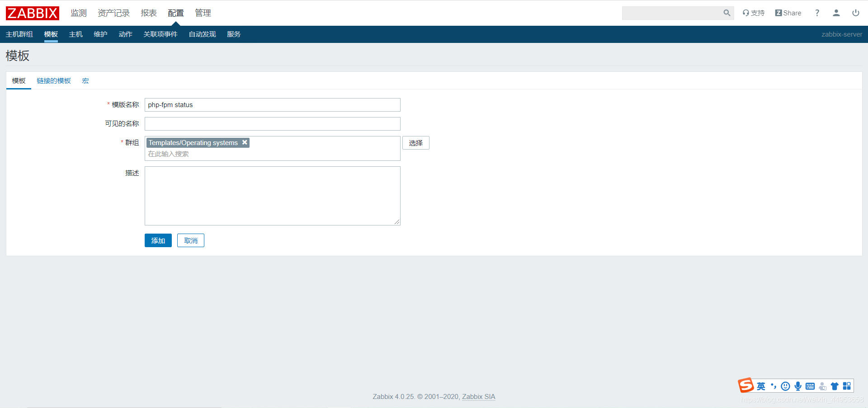Switch to the 宏 tab
Screen dimensions: 868x408
click(x=85, y=81)
